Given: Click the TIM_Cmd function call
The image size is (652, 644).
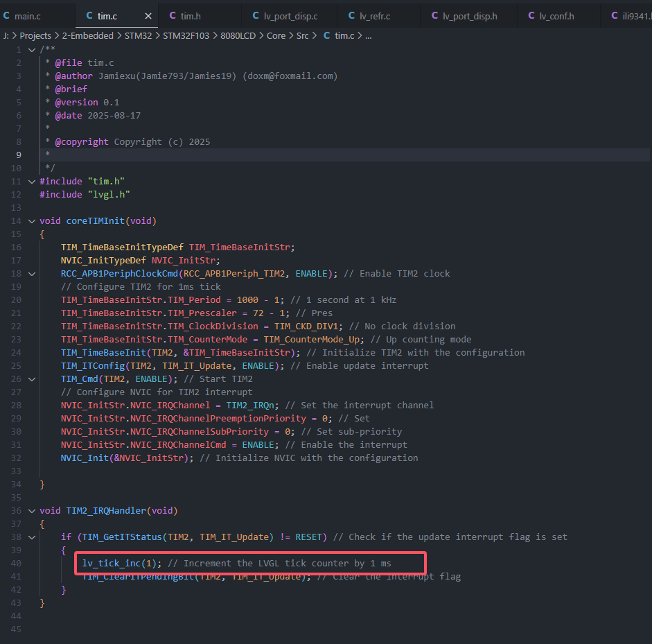Looking at the screenshot, I should 80,379.
